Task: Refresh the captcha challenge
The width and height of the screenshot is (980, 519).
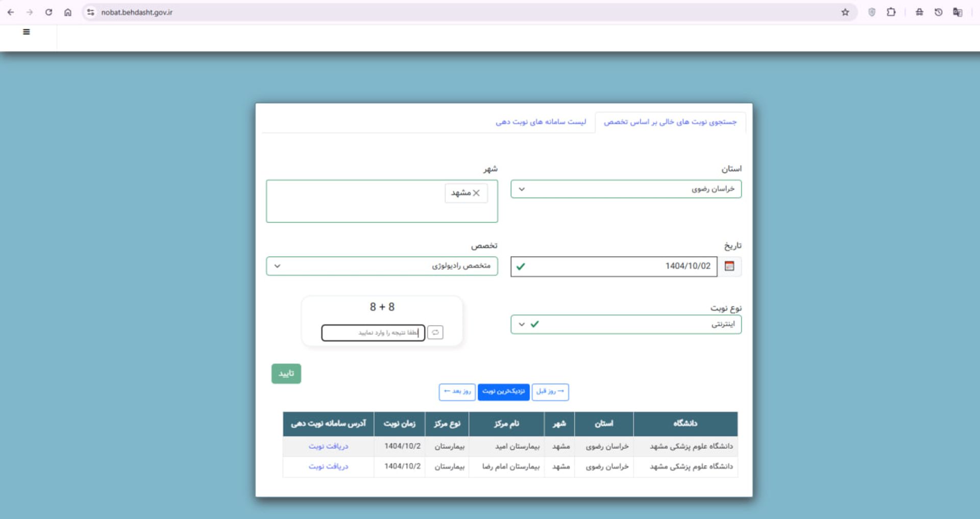Action: click(435, 332)
